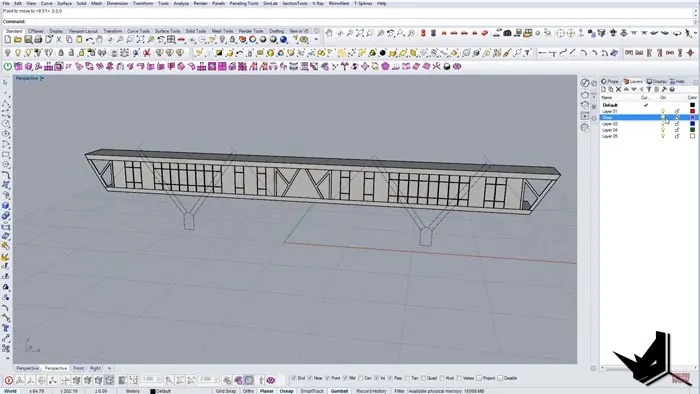Open the toolbar tabs options gear
The image size is (700, 394).
[x=316, y=31]
